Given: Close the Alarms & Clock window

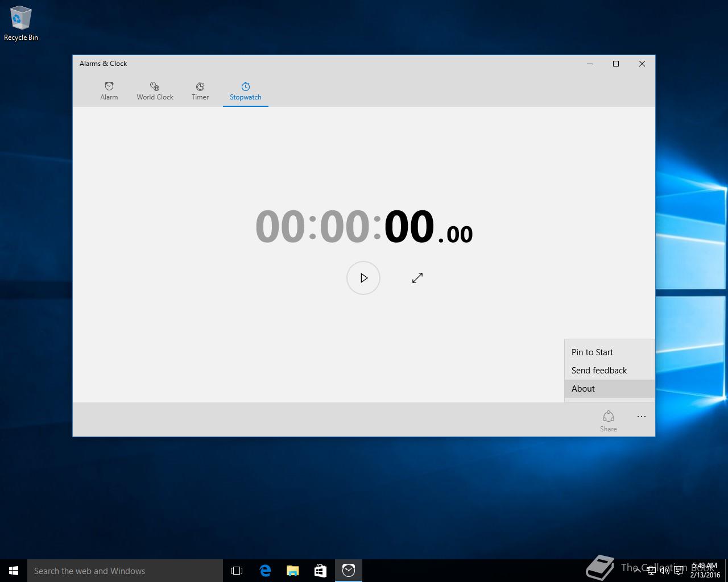Looking at the screenshot, I should (642, 64).
